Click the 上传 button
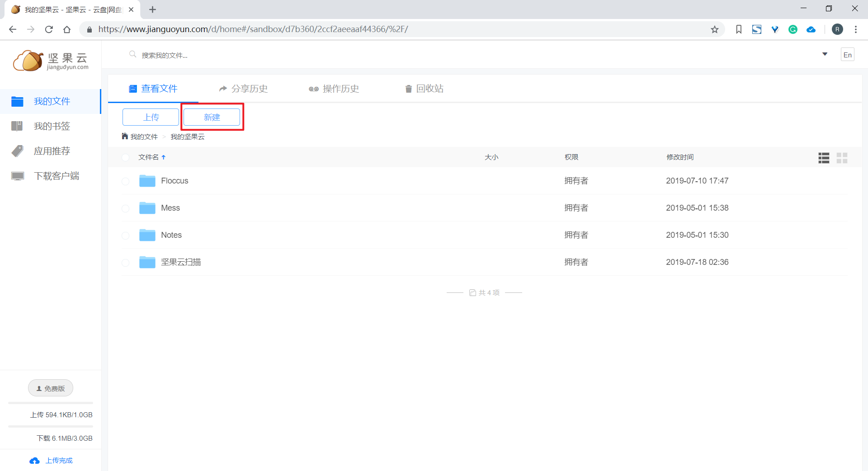 pyautogui.click(x=150, y=117)
